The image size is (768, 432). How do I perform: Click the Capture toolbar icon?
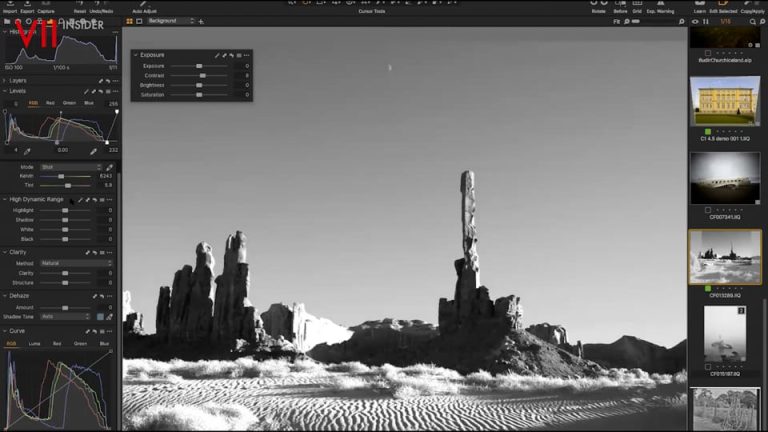coord(46,4)
